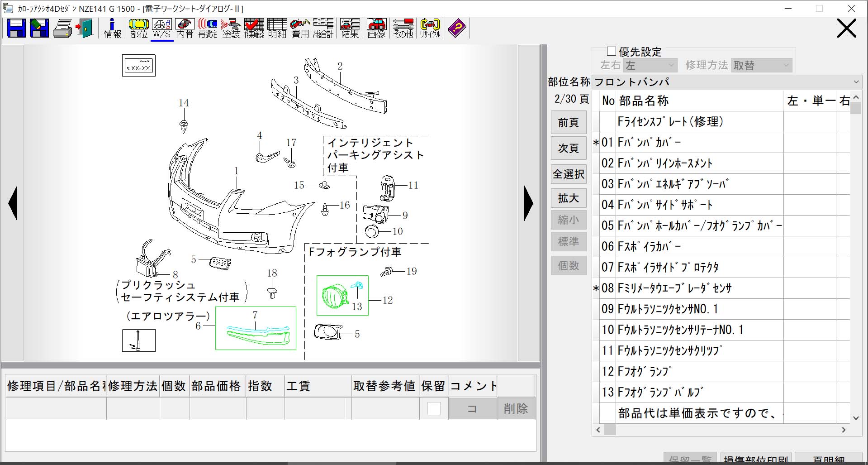
Task: Click the exit door icon
Action: click(85, 28)
